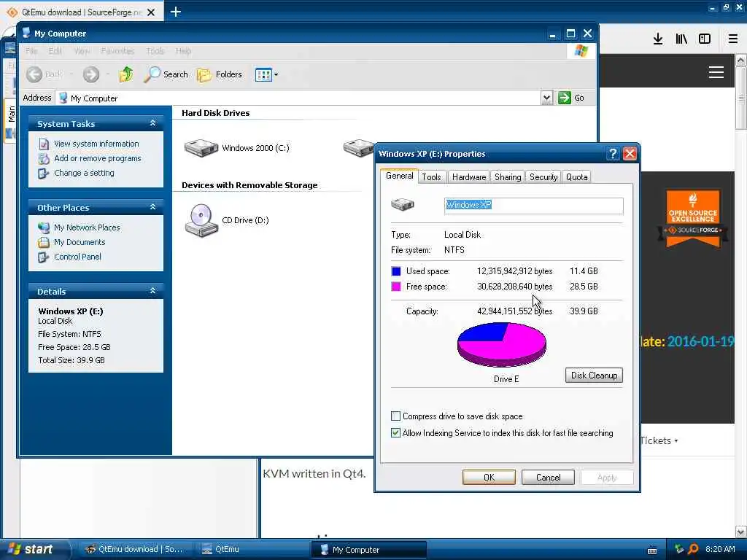Image resolution: width=747 pixels, height=560 pixels.
Task: Click the View system information icon
Action: (43, 144)
